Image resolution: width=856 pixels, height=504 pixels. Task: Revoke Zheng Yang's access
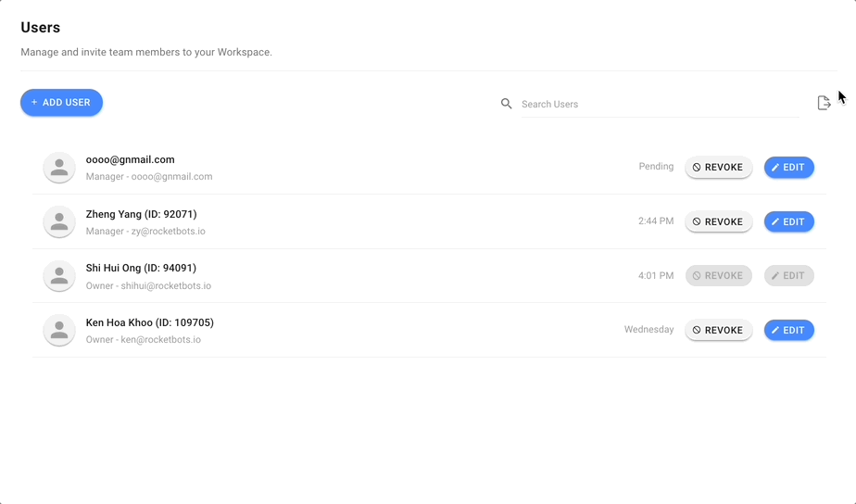(719, 221)
